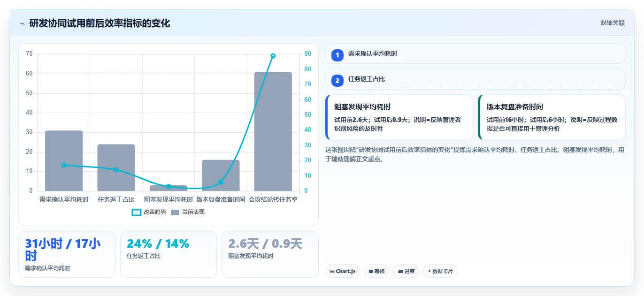Click the summary paragraph starting 这张图围绕
The width and height of the screenshot is (644, 296).
pyautogui.click(x=475, y=154)
